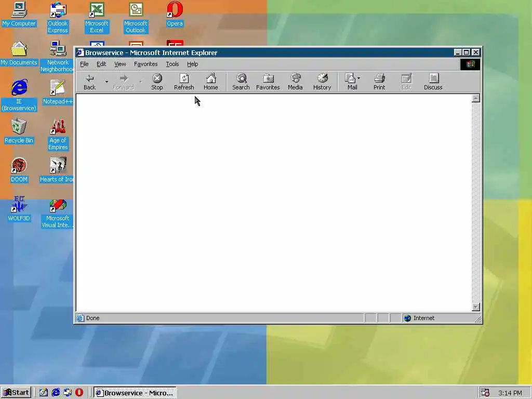The image size is (532, 399).
Task: Select the DOOM desktop shortcut
Action: pyautogui.click(x=19, y=170)
